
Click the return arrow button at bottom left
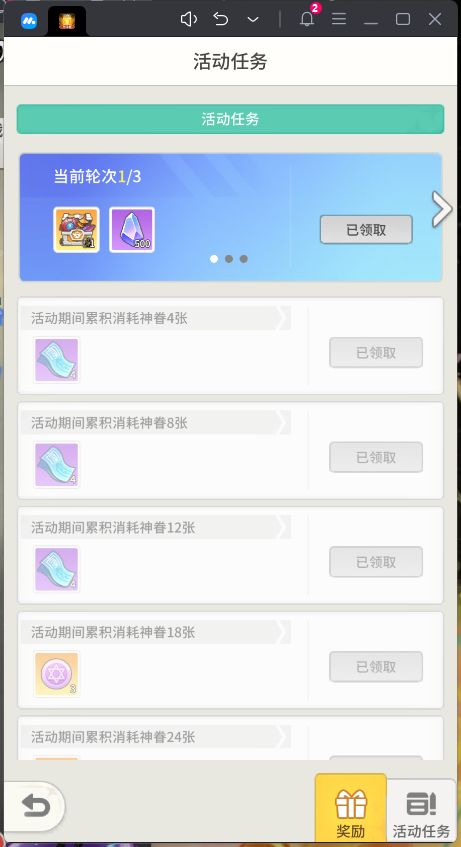[35, 807]
